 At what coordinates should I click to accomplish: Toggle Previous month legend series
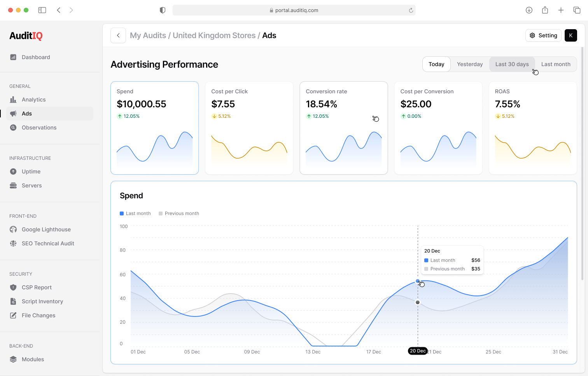click(x=179, y=213)
